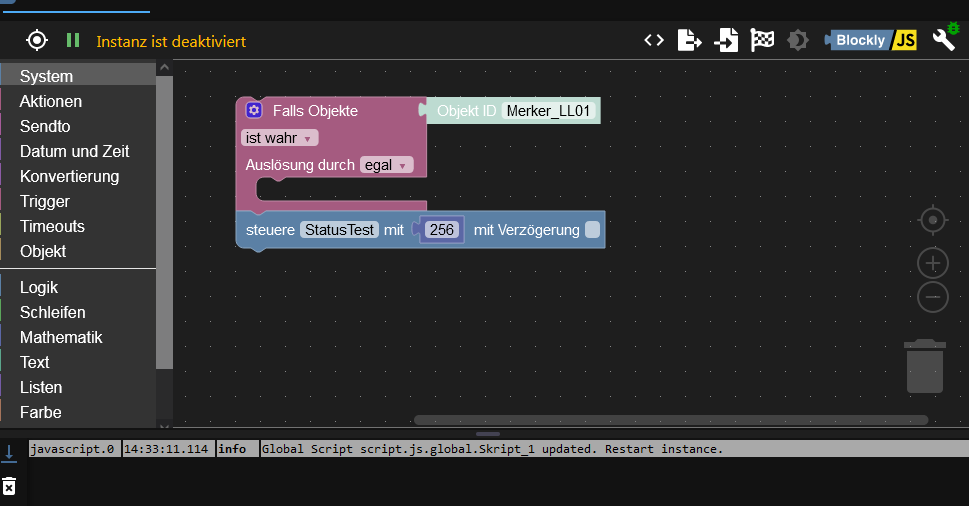The image size is (969, 506).
Task: Toggle the Blockly/JS language switch
Action: point(871,41)
